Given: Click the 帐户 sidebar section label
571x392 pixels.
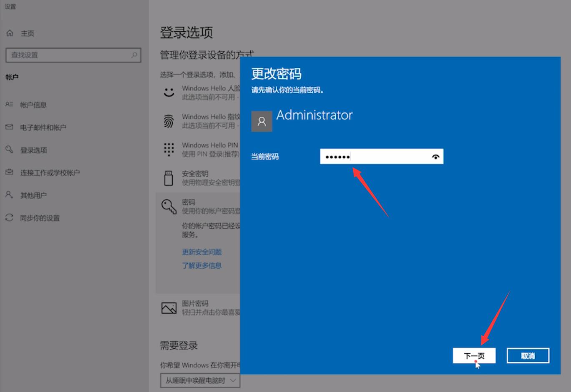Looking at the screenshot, I should pos(12,77).
